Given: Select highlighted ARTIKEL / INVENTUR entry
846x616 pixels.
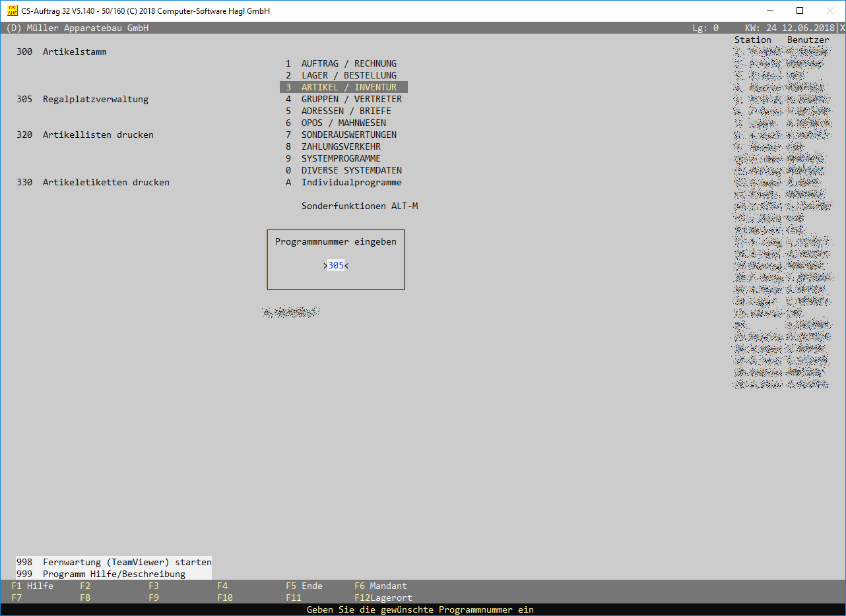Looking at the screenshot, I should [343, 88].
